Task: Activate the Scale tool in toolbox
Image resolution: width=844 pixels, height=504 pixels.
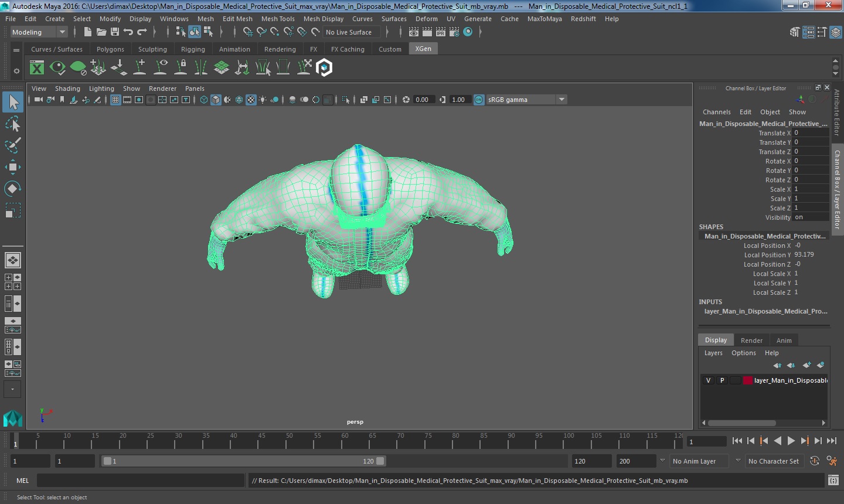Action: tap(13, 210)
